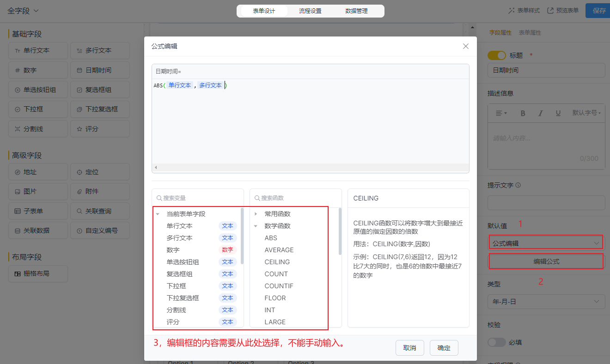Click the formula editor's left scroll arrow
610x364 pixels.
coord(156,167)
